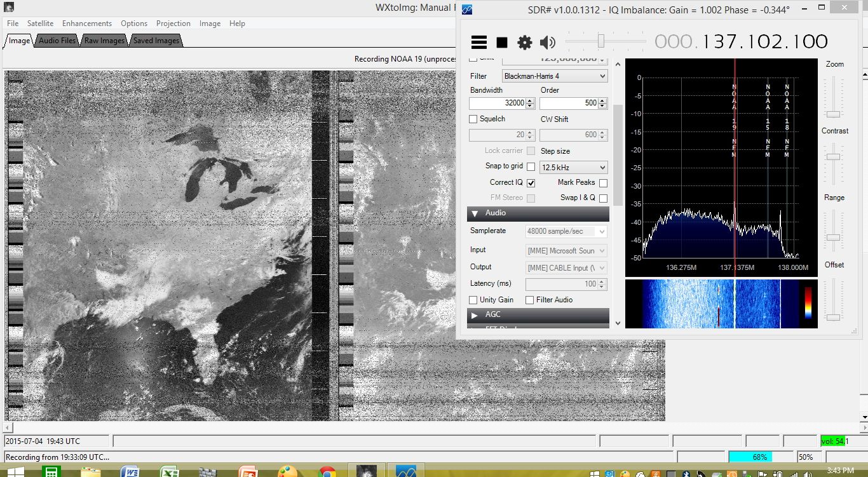The width and height of the screenshot is (868, 477).
Task: Open the Options menu in WXtoImg
Action: coord(134,24)
